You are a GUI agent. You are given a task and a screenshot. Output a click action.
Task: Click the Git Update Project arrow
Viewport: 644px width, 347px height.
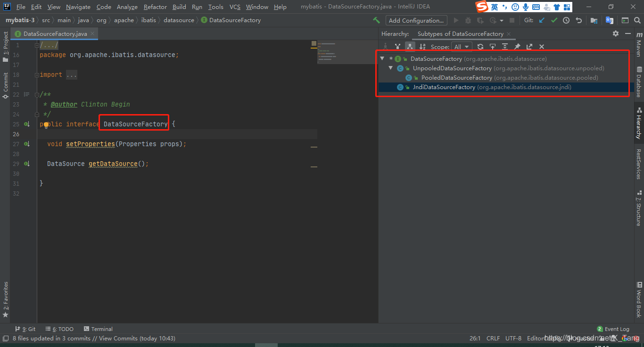[542, 20]
